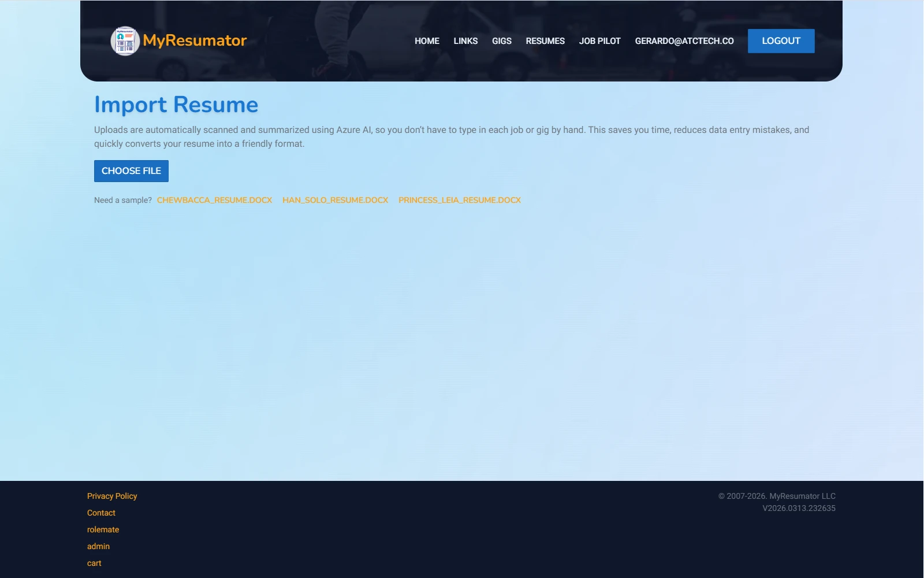Open the HAN_SOLO_RESUME.DOCX sample
This screenshot has height=578, width=924.
click(x=335, y=199)
